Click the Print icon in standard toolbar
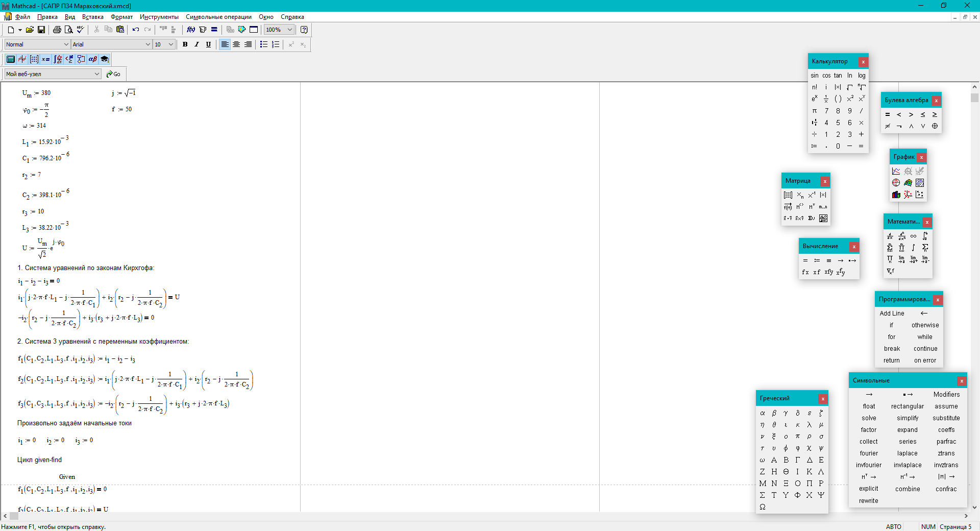The height and width of the screenshot is (531, 980). (x=57, y=30)
